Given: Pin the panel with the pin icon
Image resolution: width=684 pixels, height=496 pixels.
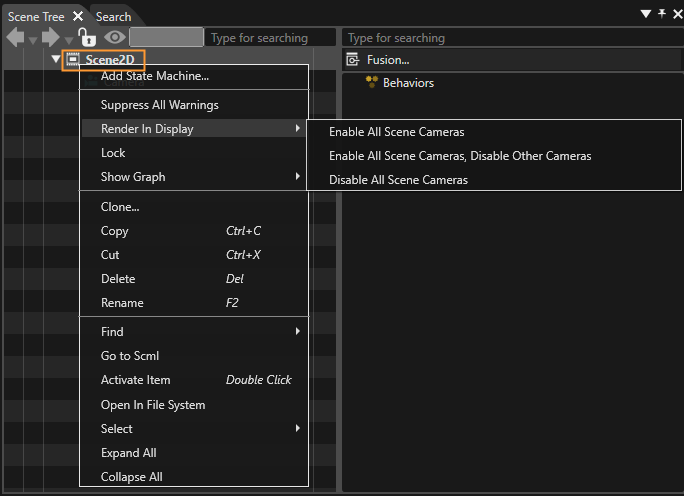Looking at the screenshot, I should tap(662, 14).
